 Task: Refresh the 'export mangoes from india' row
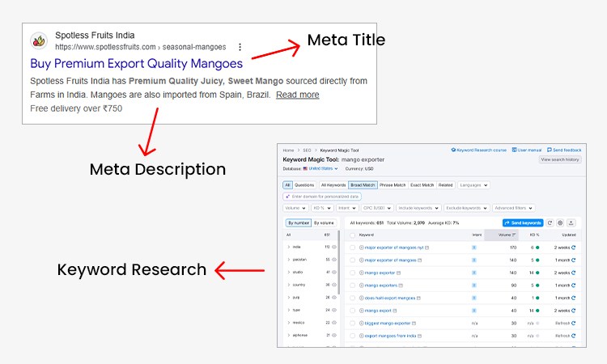click(x=573, y=336)
